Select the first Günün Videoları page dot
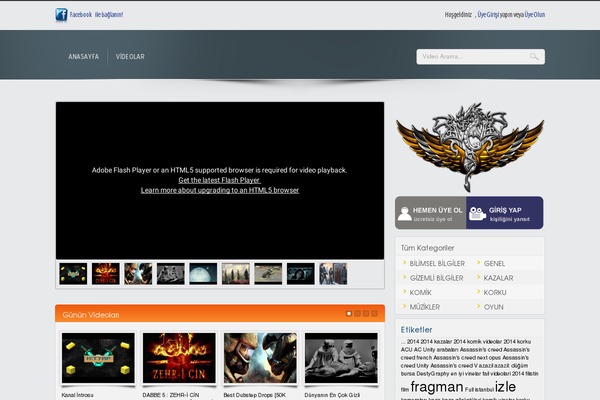 point(349,313)
